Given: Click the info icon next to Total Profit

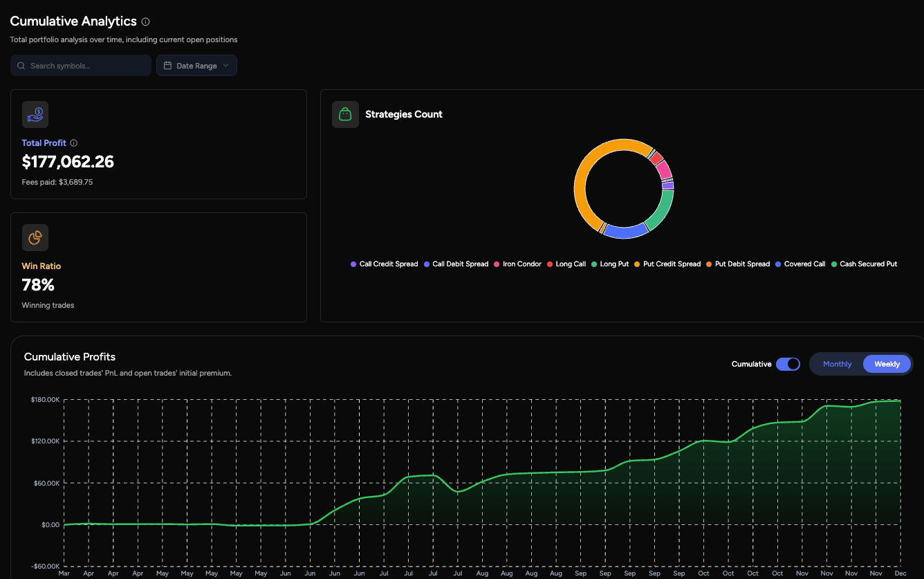Looking at the screenshot, I should pyautogui.click(x=74, y=143).
